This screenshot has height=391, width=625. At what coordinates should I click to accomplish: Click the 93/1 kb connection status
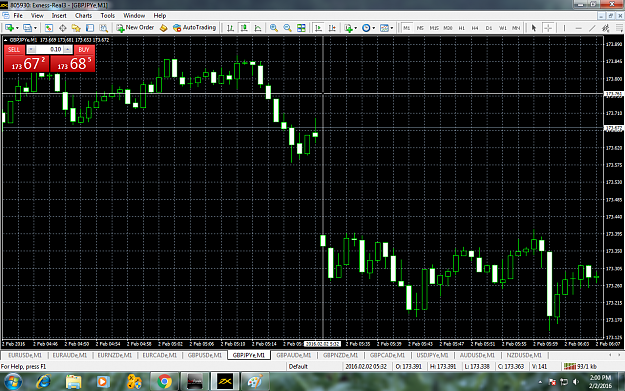point(580,366)
